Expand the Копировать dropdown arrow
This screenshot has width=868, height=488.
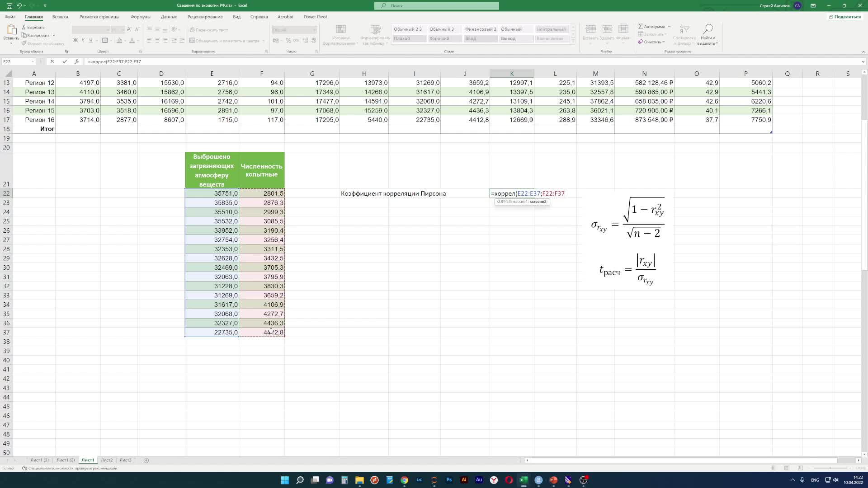pos(53,35)
